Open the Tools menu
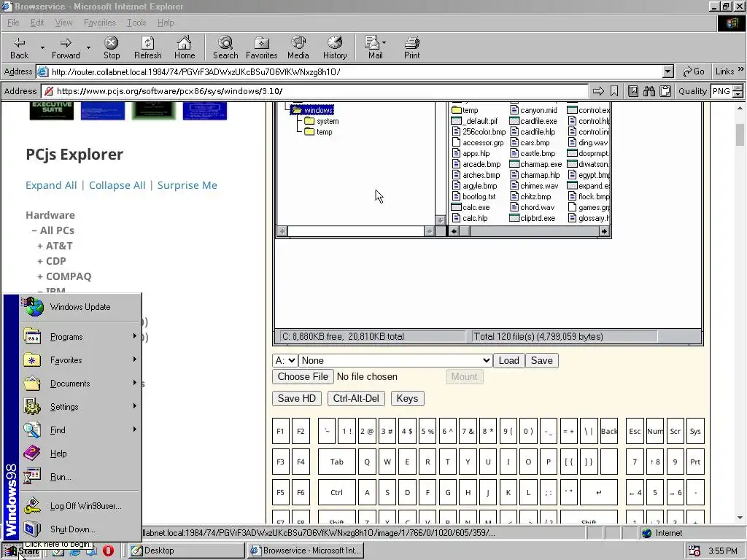This screenshot has width=747, height=560. click(136, 23)
